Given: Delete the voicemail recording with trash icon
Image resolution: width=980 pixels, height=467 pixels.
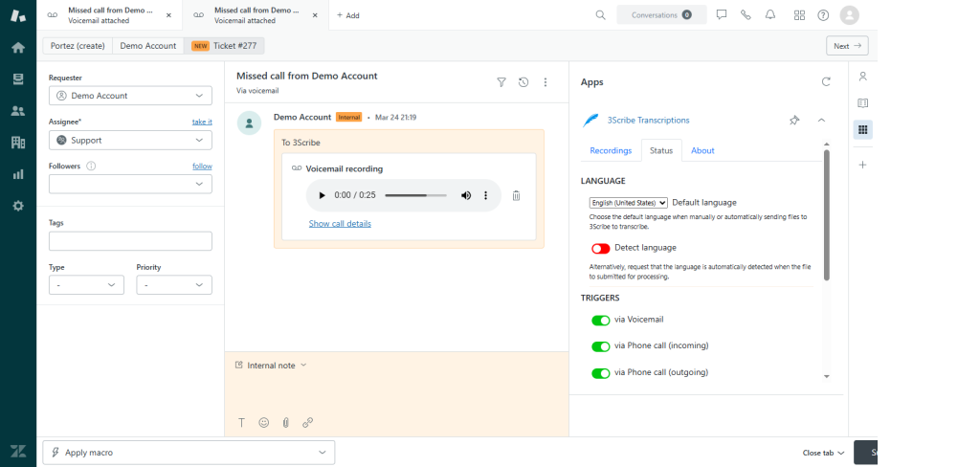Looking at the screenshot, I should [x=516, y=196].
